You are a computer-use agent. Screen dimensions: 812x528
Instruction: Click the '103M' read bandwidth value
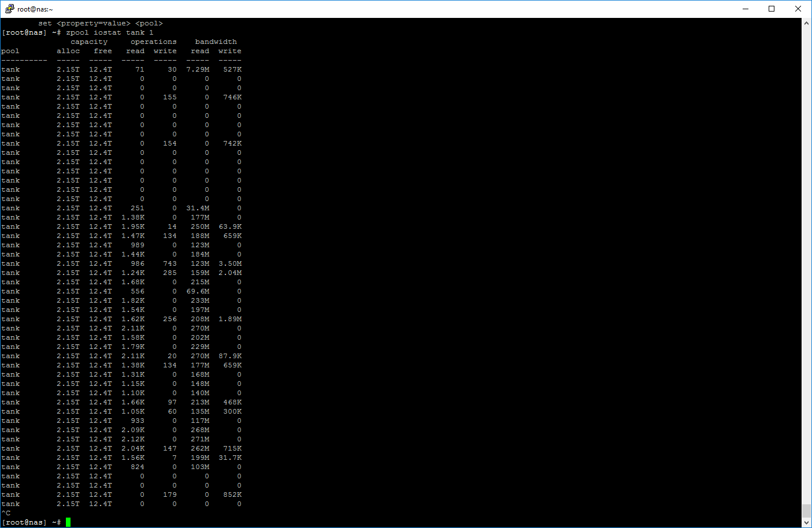200,467
